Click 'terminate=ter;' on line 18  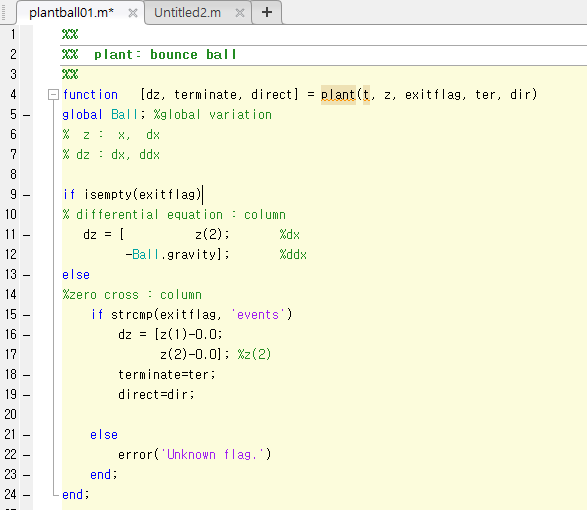[x=167, y=375]
